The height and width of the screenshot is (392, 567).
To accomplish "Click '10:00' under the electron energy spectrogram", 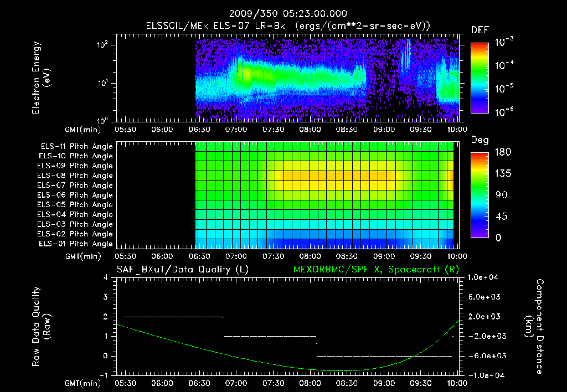I will [x=457, y=130].
